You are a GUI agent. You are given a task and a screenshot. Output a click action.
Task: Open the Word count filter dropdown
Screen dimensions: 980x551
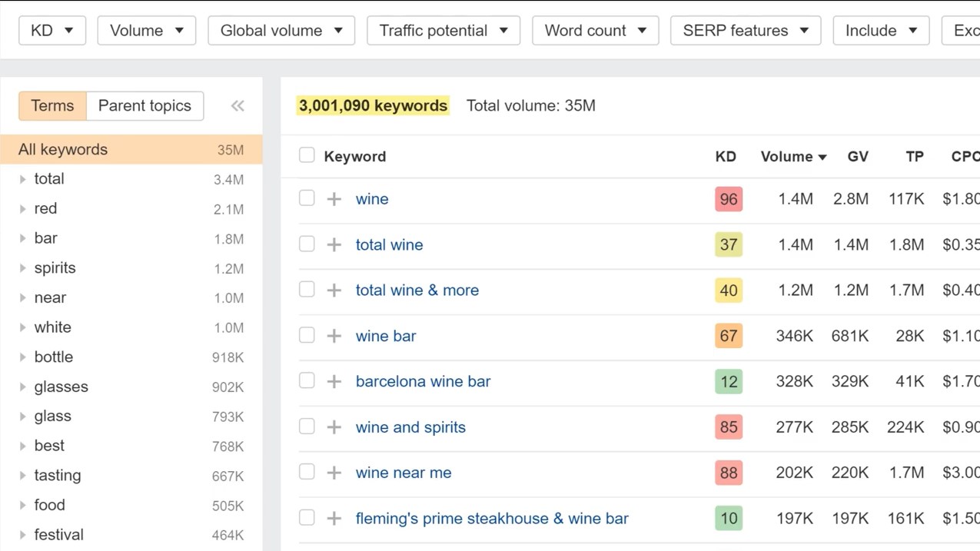point(596,31)
